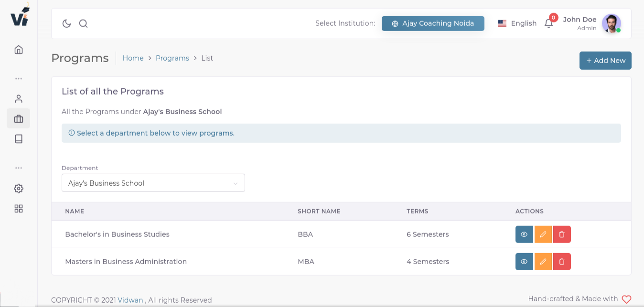View the Masters in Business Administration program

coord(524,262)
